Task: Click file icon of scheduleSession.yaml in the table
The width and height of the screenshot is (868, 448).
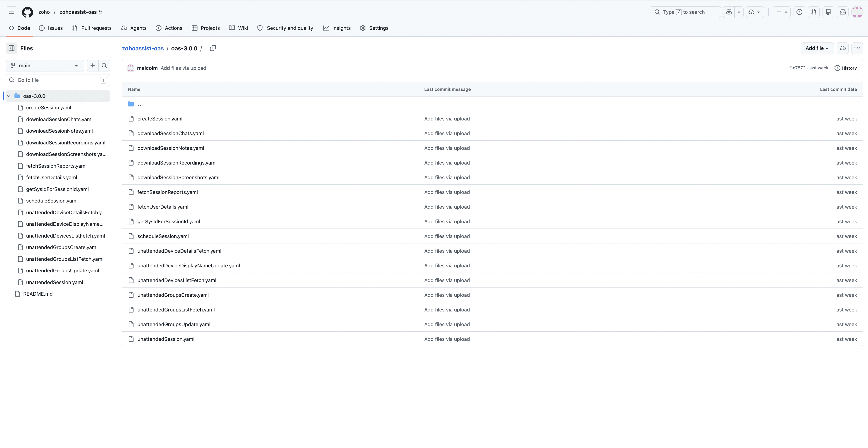Action: pos(131,236)
